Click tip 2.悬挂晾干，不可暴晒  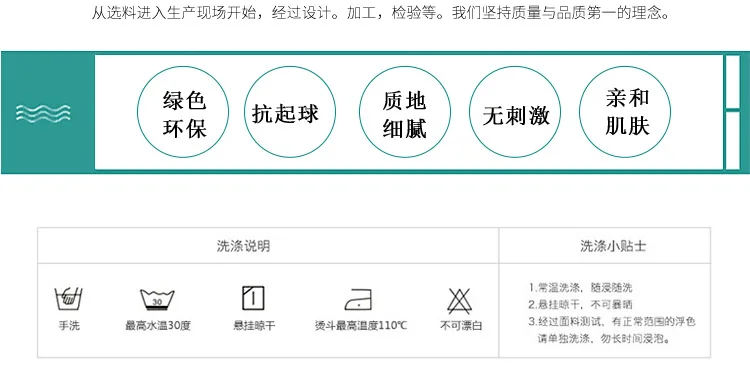point(580,305)
